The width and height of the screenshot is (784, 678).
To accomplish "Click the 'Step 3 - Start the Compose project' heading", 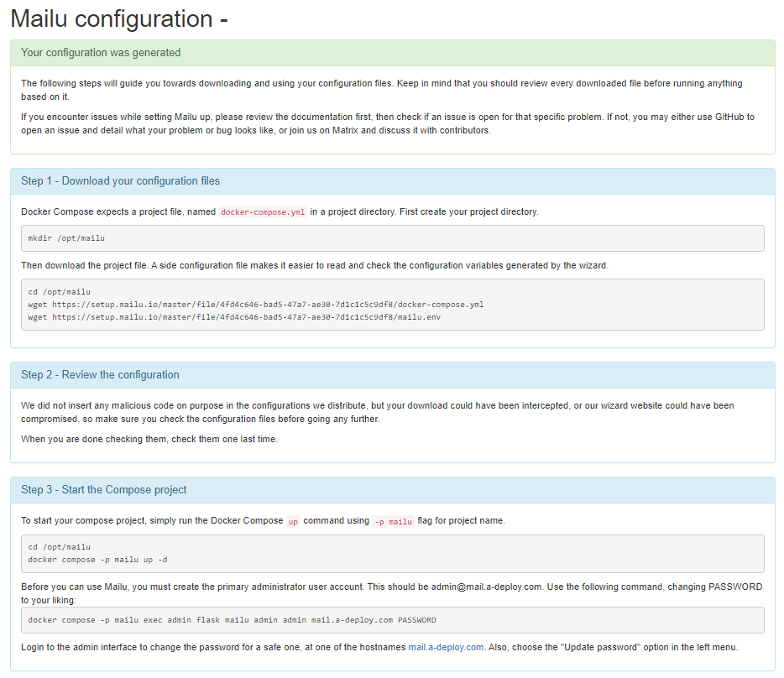I will coord(103,489).
